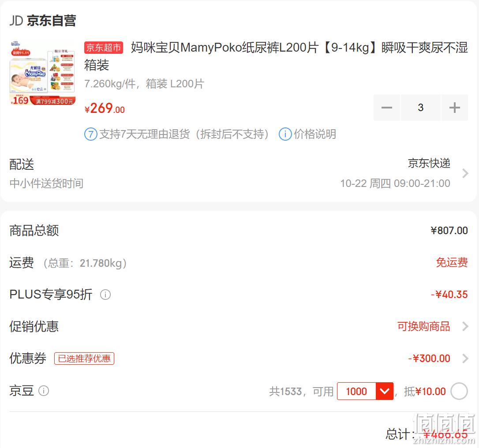This screenshot has height=448, width=479.
Task: Click the 7-day return circle icon
Action: 91,134
